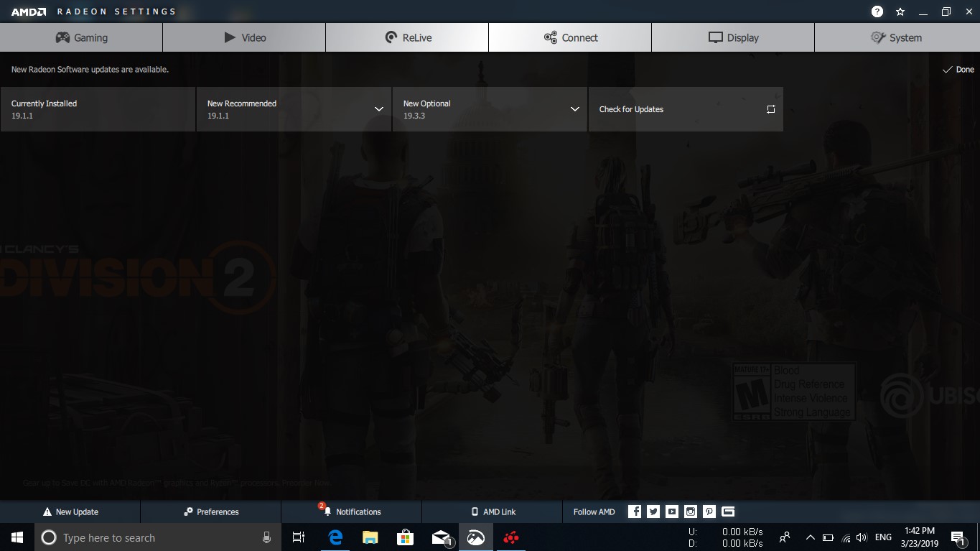Click Check for Updates
Viewport: 980px width, 551px height.
tap(686, 109)
